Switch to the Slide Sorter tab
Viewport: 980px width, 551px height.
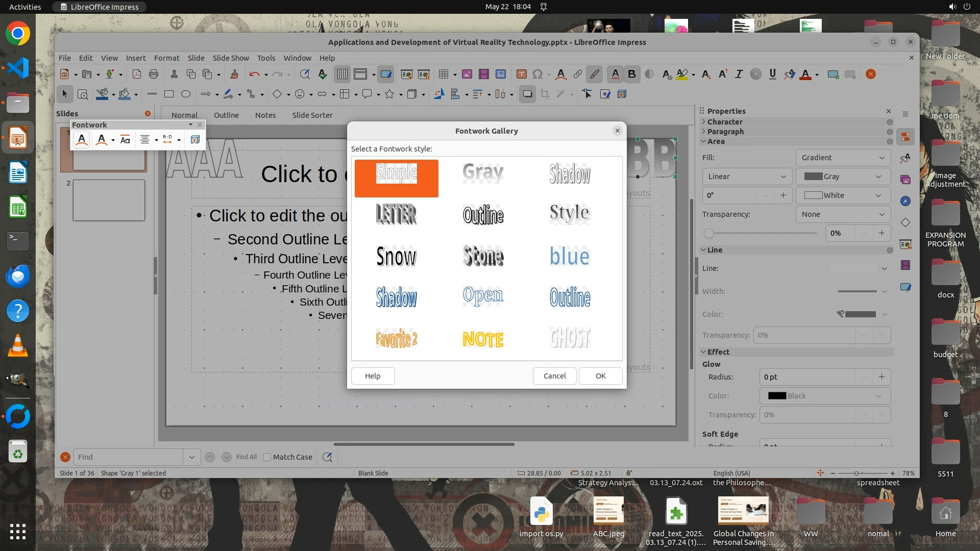click(x=312, y=115)
